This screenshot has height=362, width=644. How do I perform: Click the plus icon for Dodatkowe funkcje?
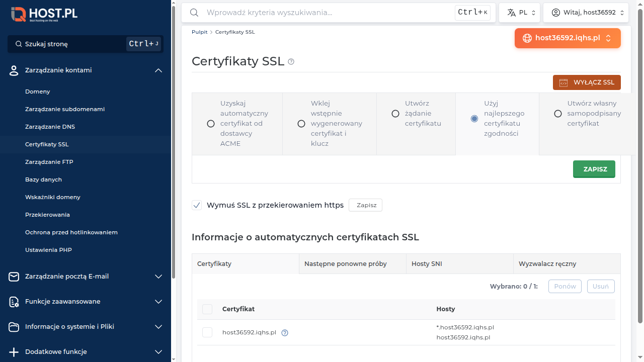coord(14,352)
